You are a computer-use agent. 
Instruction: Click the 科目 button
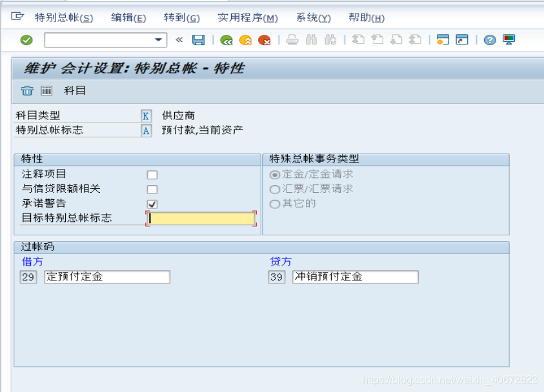tap(75, 91)
